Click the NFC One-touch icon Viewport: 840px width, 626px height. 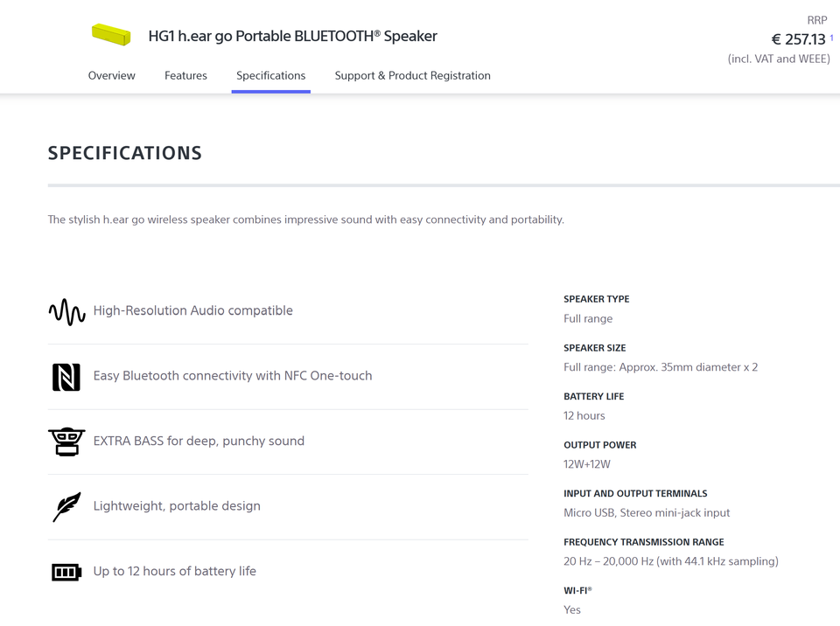point(66,377)
